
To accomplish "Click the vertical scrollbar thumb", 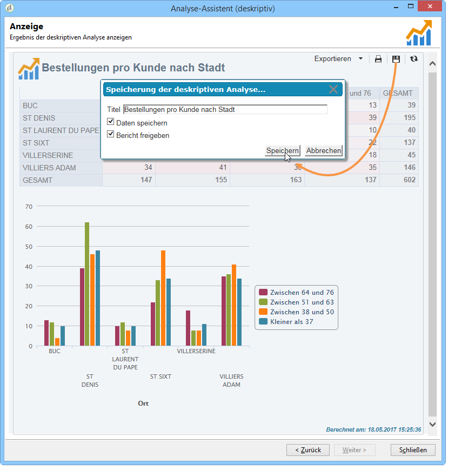I will (432, 244).
